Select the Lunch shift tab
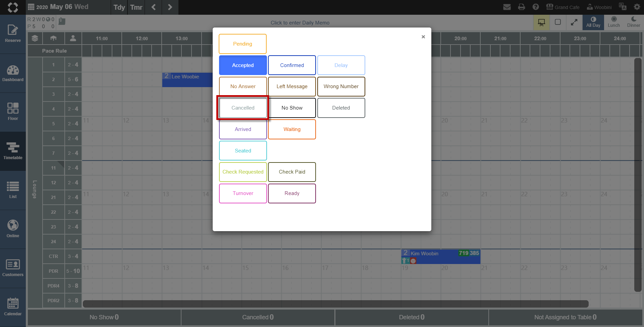 [x=614, y=22]
